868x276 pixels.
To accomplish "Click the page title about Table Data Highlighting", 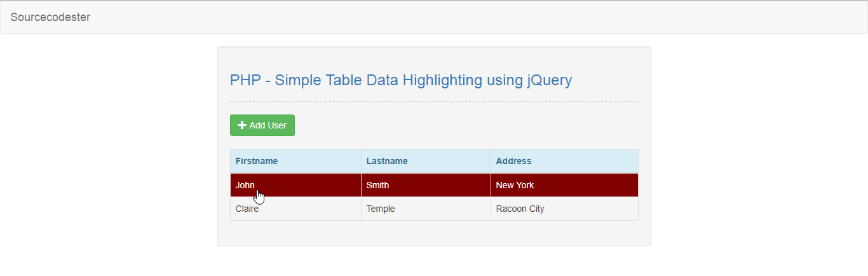I will coord(400,80).
